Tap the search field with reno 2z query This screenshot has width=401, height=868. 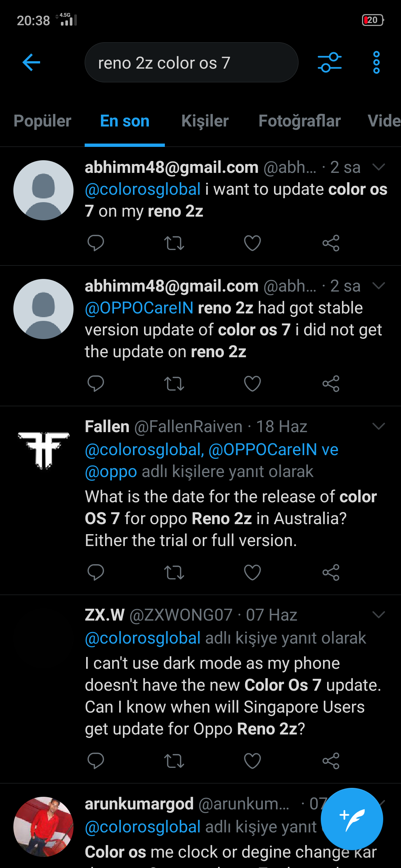click(191, 62)
